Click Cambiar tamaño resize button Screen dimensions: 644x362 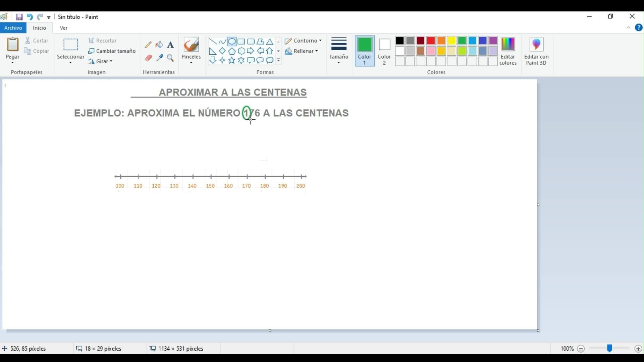112,51
